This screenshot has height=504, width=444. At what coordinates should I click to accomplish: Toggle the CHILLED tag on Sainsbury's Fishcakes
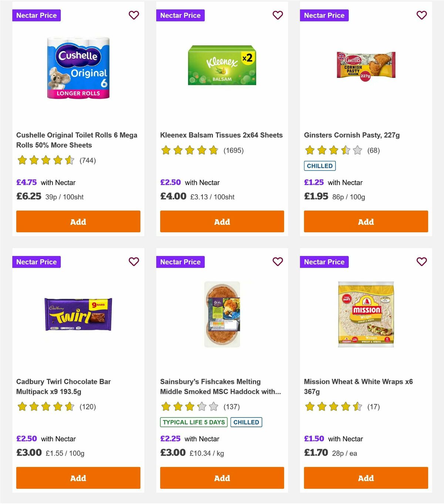(246, 422)
